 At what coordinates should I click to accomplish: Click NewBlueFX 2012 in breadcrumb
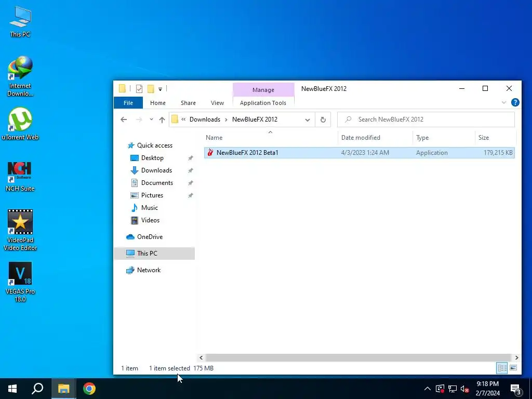coord(255,119)
